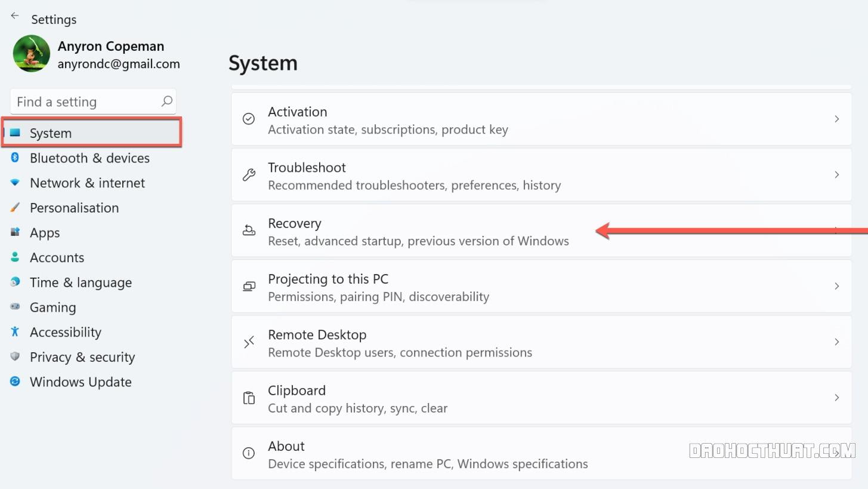
Task: Click the magnifier search icon
Action: point(167,102)
